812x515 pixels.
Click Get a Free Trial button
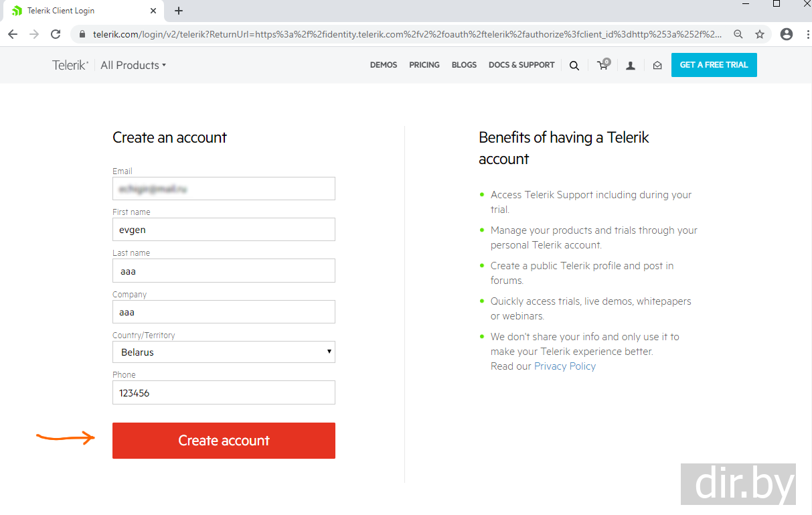[714, 65]
